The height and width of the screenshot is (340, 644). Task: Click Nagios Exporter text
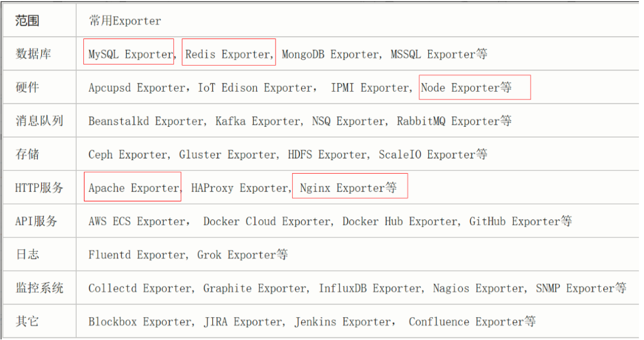point(478,288)
